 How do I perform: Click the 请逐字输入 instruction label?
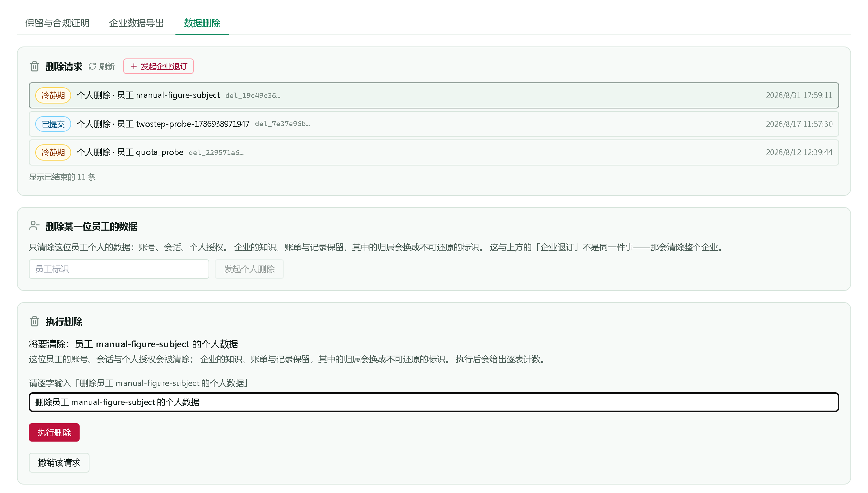coord(139,383)
